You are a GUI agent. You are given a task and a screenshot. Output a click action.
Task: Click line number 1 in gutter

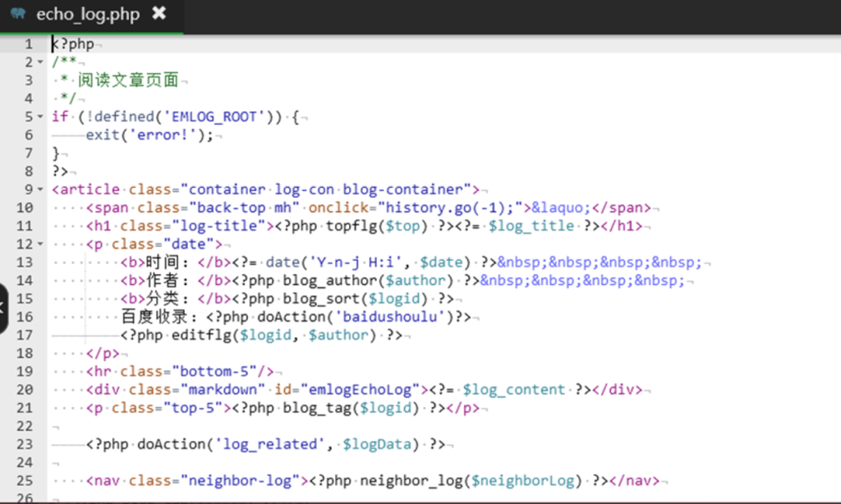click(28, 44)
